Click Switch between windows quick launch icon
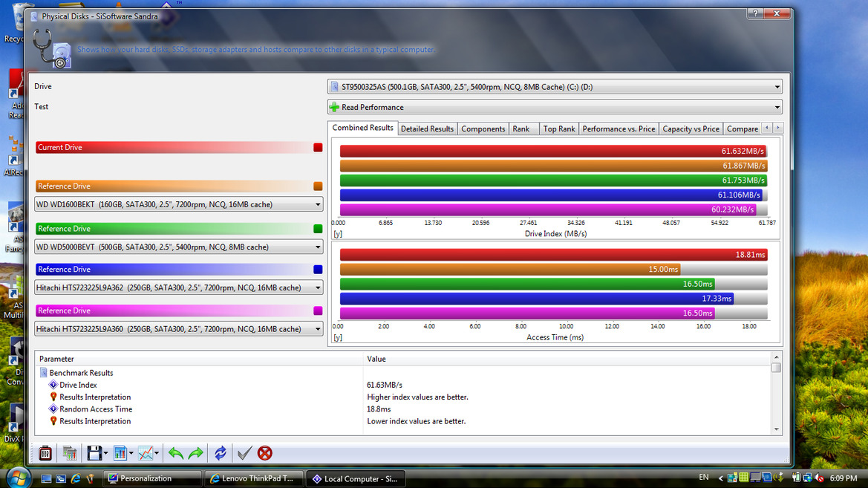868x488 pixels. coord(61,478)
